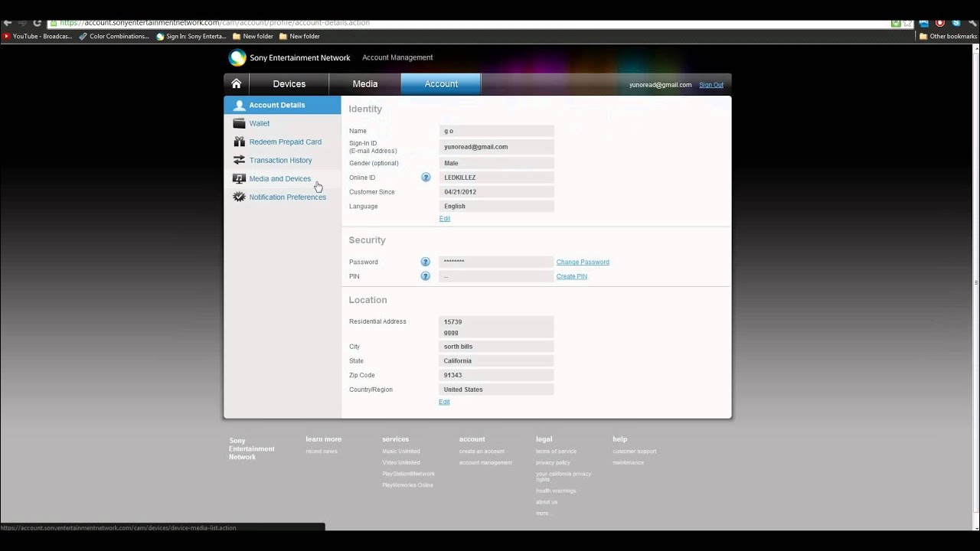Click the help icon next to Online ID

tap(426, 178)
